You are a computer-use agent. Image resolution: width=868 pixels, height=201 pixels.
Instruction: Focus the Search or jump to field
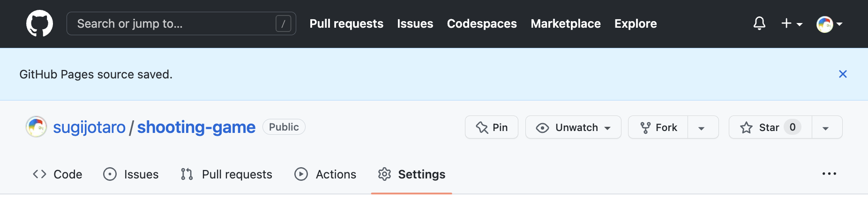click(x=173, y=23)
